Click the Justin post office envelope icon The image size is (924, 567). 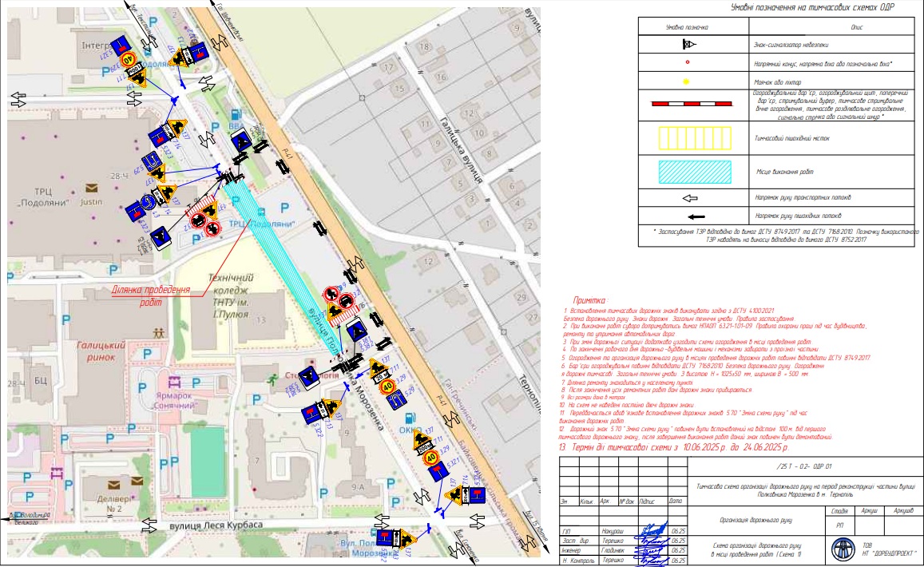(93, 188)
